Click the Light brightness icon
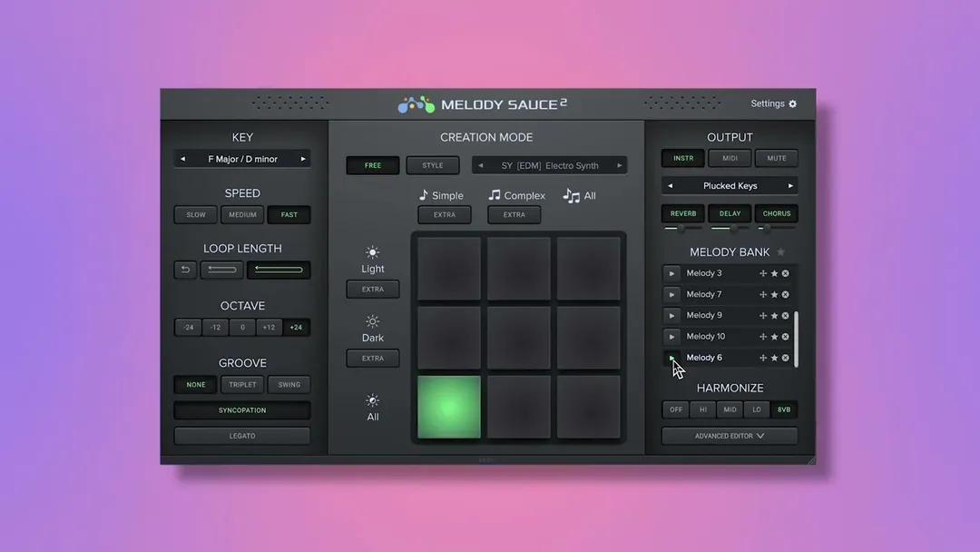The image size is (980, 552). click(372, 252)
